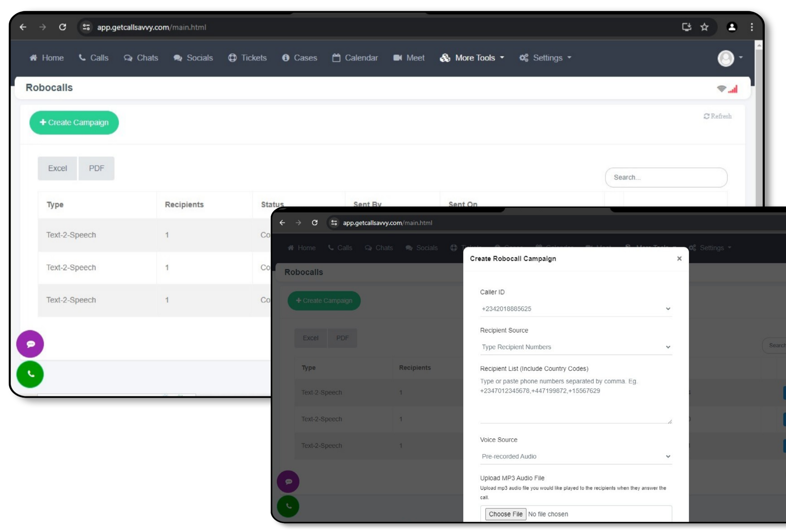Click the red signal bars icon on Robocalls bar
The height and width of the screenshot is (532, 786).
[x=733, y=89]
